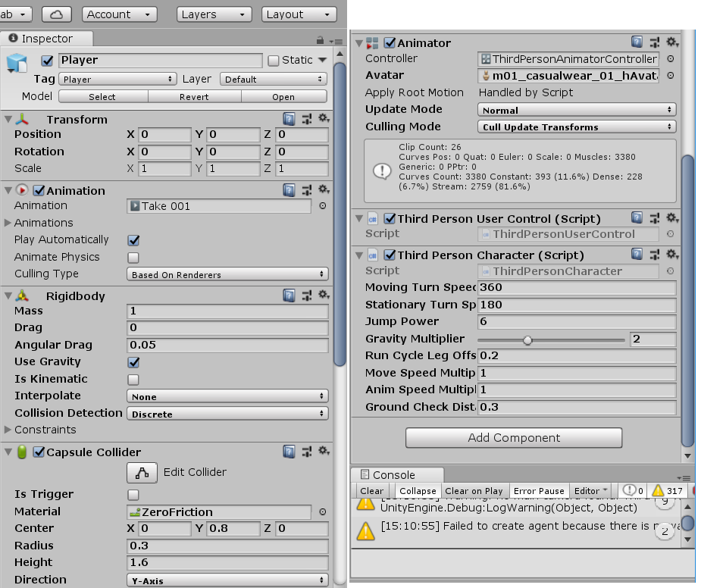The height and width of the screenshot is (588, 701).
Task: Click Clear in the Console toolbar
Action: pos(371,491)
